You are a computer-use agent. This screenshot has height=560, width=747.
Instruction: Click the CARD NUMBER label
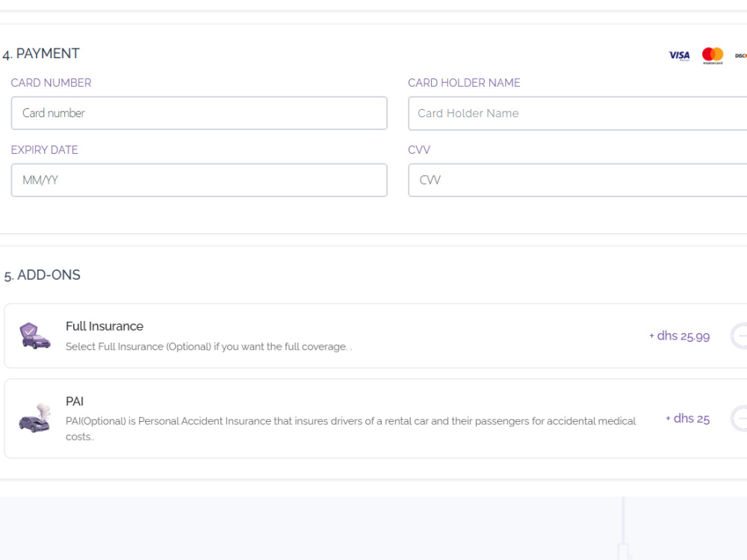tap(51, 83)
